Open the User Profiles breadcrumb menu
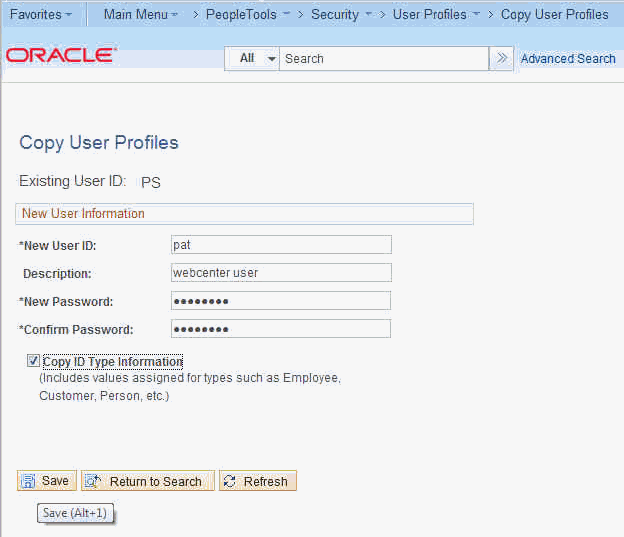Screen dimensions: 624x537 coord(436,15)
